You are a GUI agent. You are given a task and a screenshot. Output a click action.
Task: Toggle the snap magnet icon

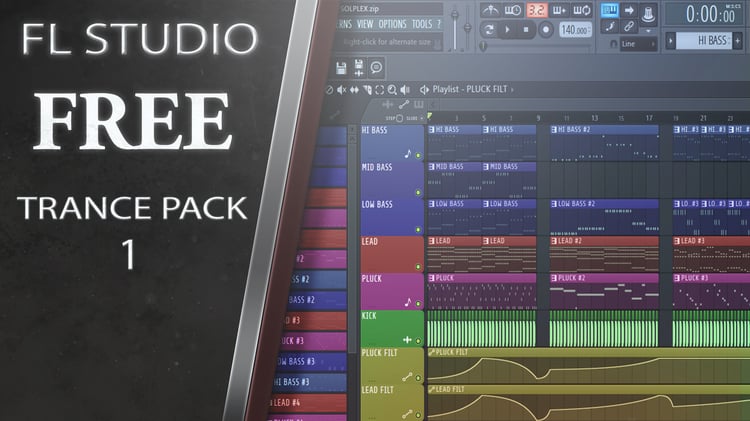pyautogui.click(x=613, y=44)
